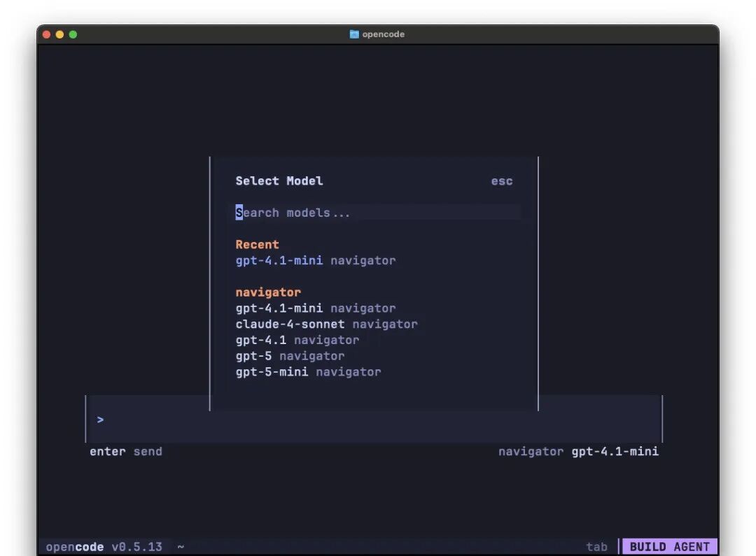Image resolution: width=756 pixels, height=556 pixels.
Task: Minimize window with yellow button
Action: click(59, 34)
